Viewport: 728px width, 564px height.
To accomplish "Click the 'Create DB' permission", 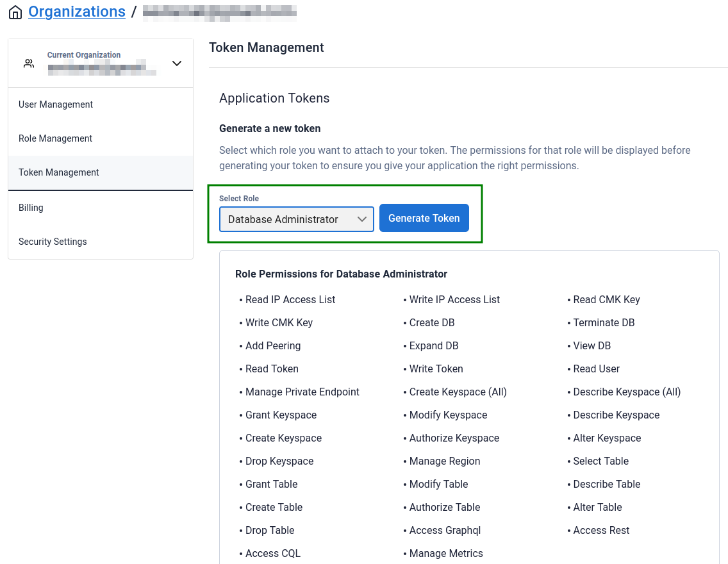I will click(x=432, y=322).
